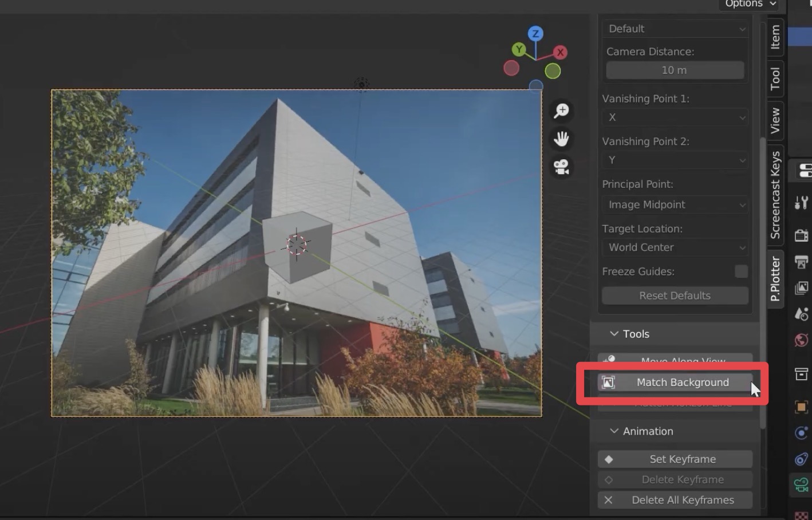
Task: Open the green camera Object Data properties
Action: 801,485
